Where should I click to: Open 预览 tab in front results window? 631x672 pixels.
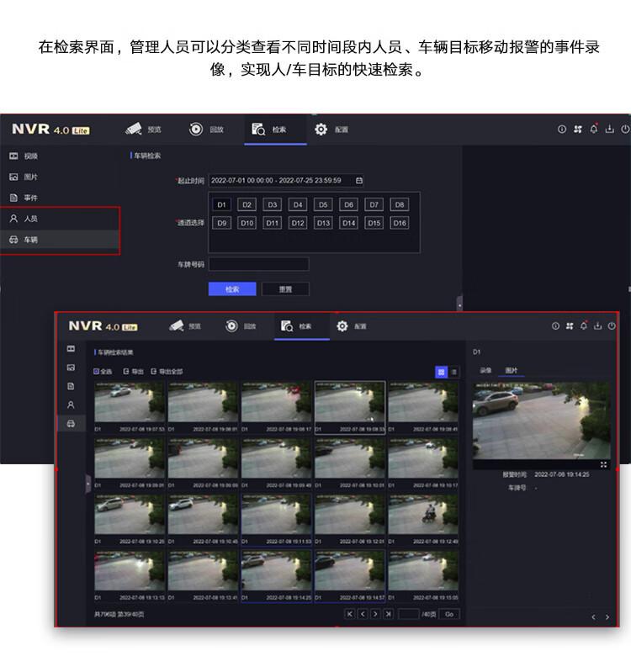point(185,326)
